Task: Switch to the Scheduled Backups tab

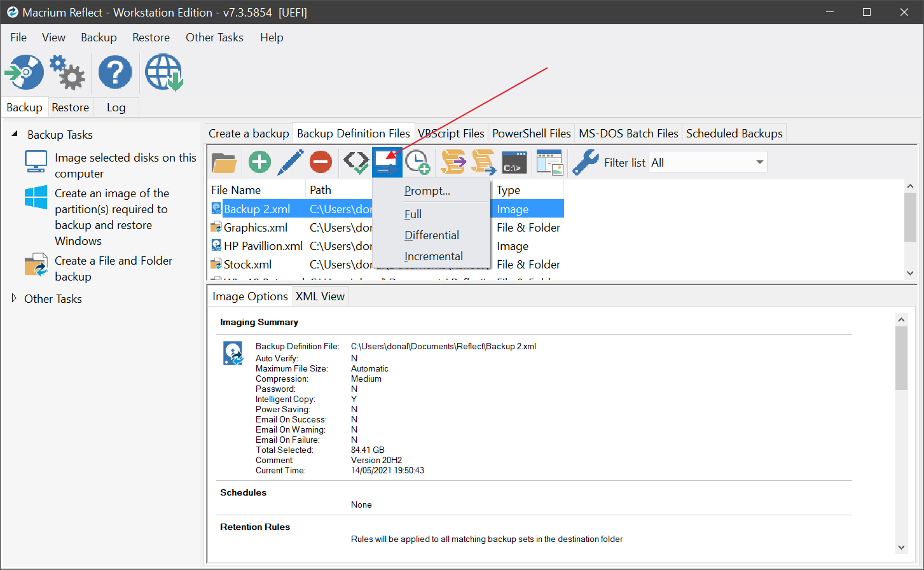Action: point(734,134)
